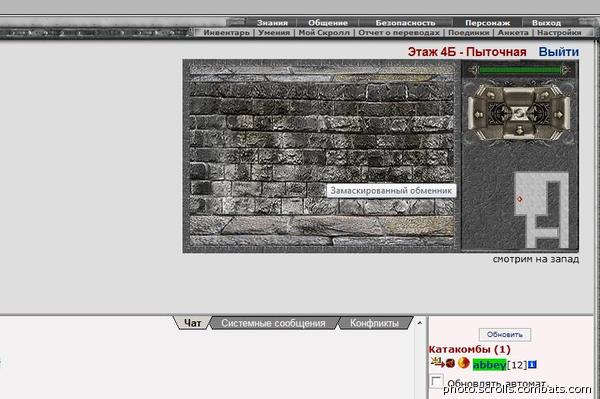Click the blue info icon after abbey [12]
This screenshot has width=600, height=399.
click(532, 365)
